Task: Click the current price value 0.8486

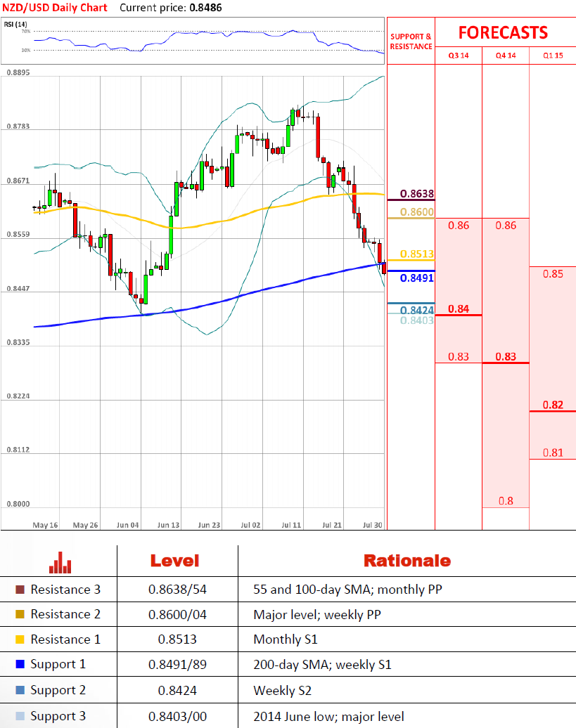Action: (x=206, y=8)
